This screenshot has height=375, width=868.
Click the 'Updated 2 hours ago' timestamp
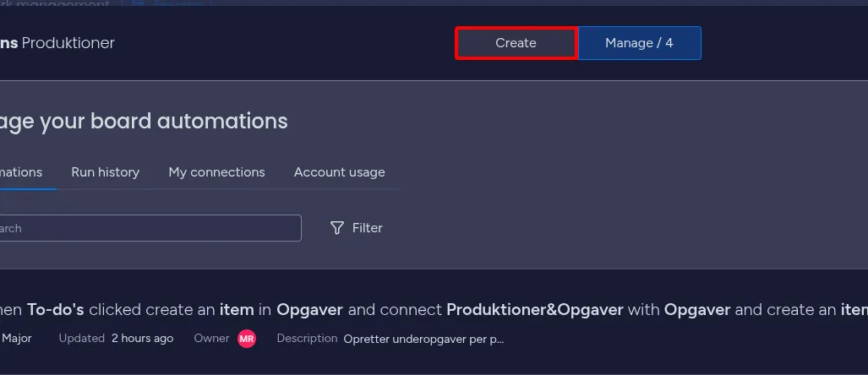pos(116,339)
